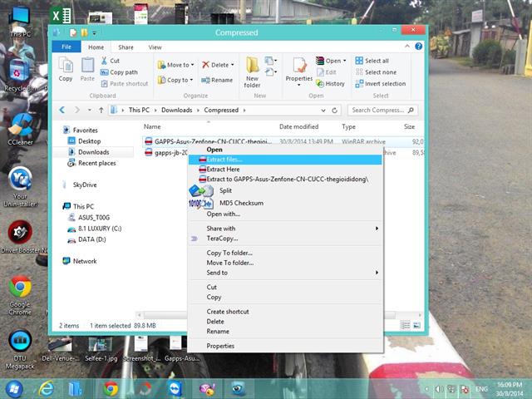
Task: Choose Extract Here from context menu
Action: pyautogui.click(x=285, y=169)
